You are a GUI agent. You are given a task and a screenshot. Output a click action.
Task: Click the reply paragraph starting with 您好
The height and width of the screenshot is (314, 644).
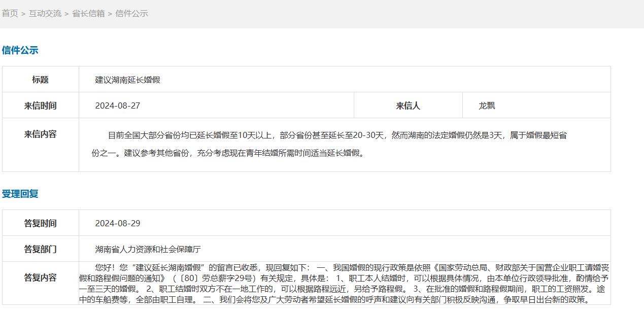[x=344, y=283]
